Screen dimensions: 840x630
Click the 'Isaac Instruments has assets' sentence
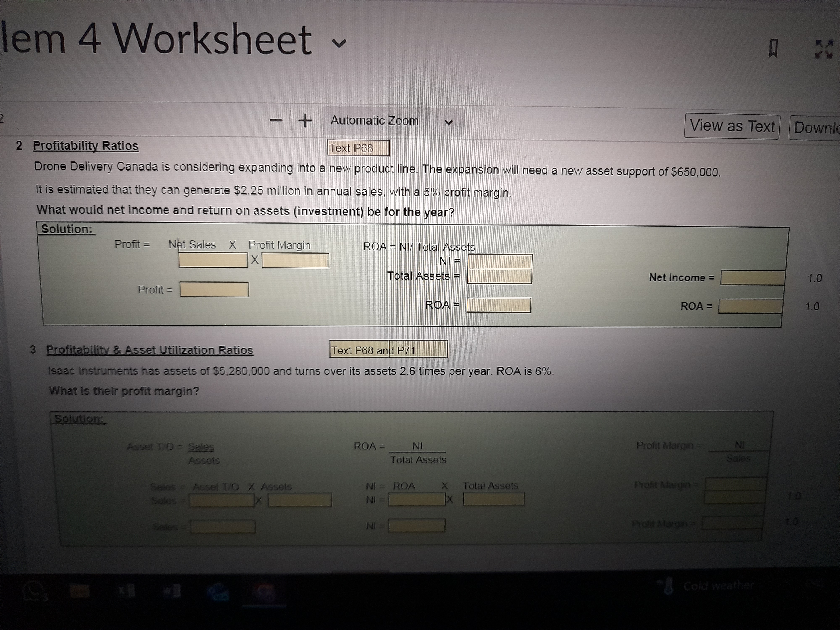(301, 371)
